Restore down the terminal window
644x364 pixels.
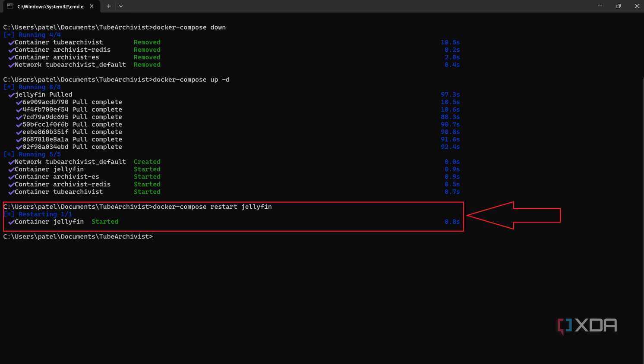click(x=619, y=6)
